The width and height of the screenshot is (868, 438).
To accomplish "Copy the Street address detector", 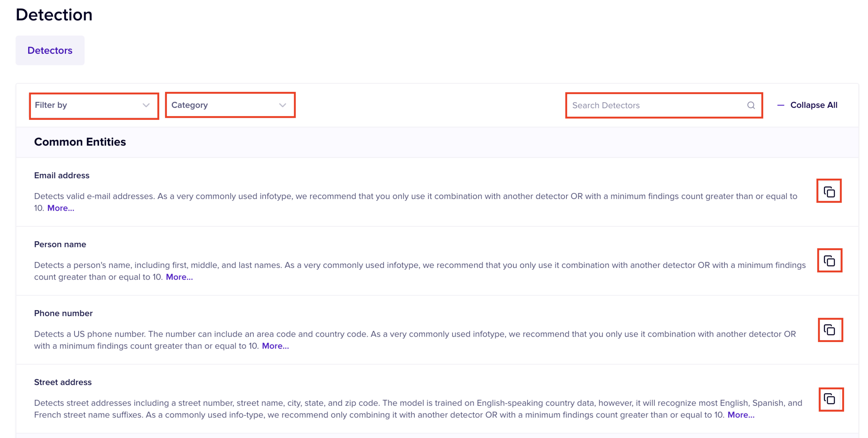I will coord(831,399).
